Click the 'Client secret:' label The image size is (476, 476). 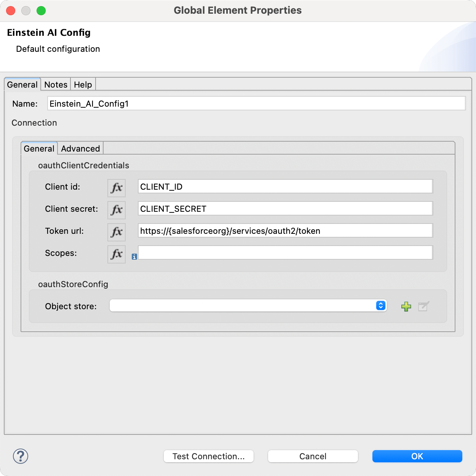click(72, 209)
